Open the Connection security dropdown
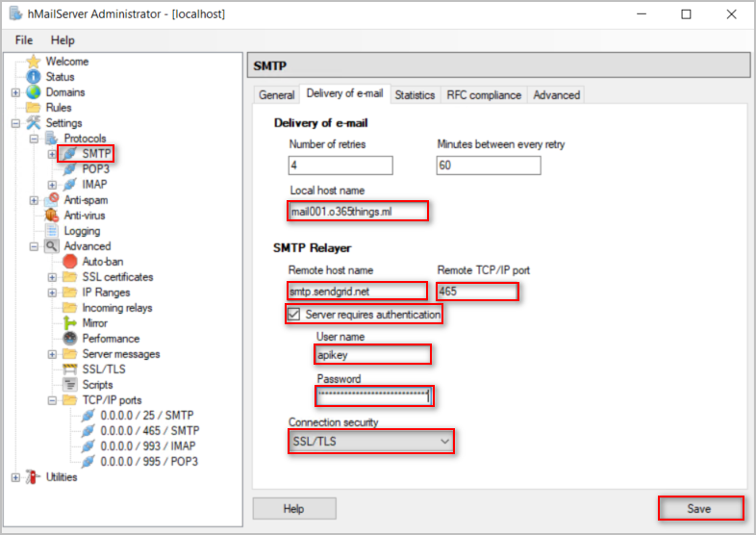756x535 pixels. [371, 442]
